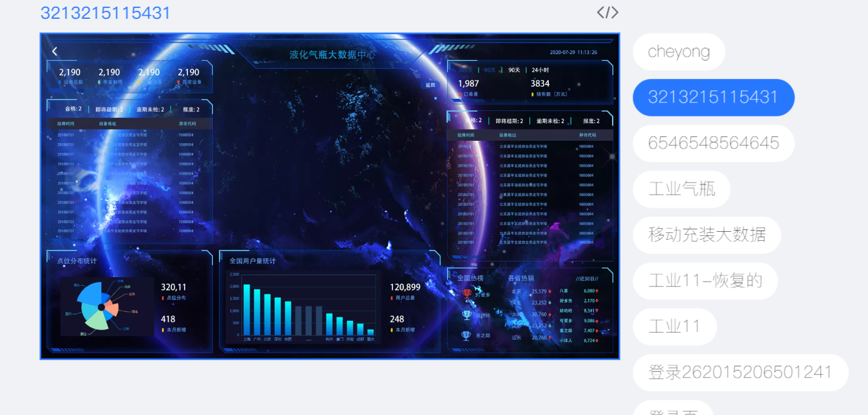Click the rose pie chart
The image size is (868, 415).
[x=98, y=306]
